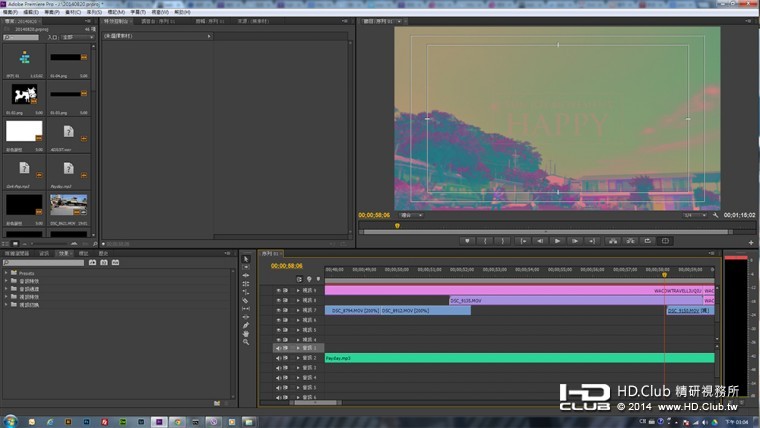Select the Pen tool in tools panel
760x428 pixels.
(246, 325)
